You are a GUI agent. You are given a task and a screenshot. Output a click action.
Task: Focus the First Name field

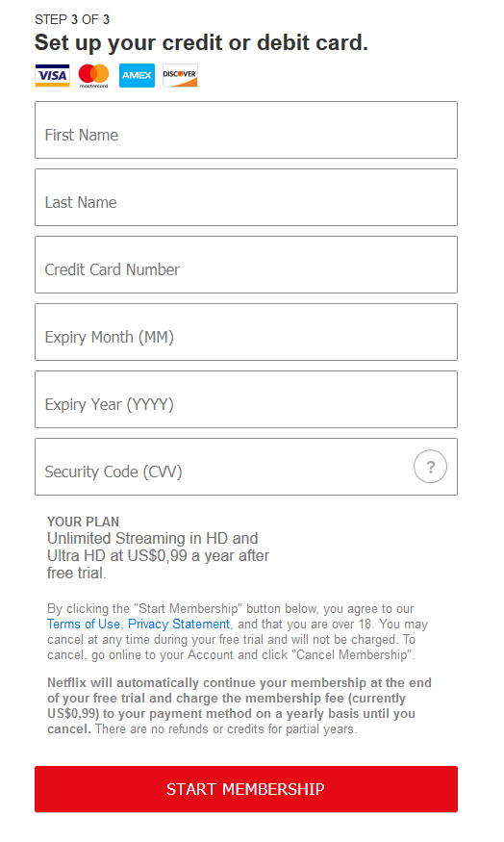pos(246,130)
